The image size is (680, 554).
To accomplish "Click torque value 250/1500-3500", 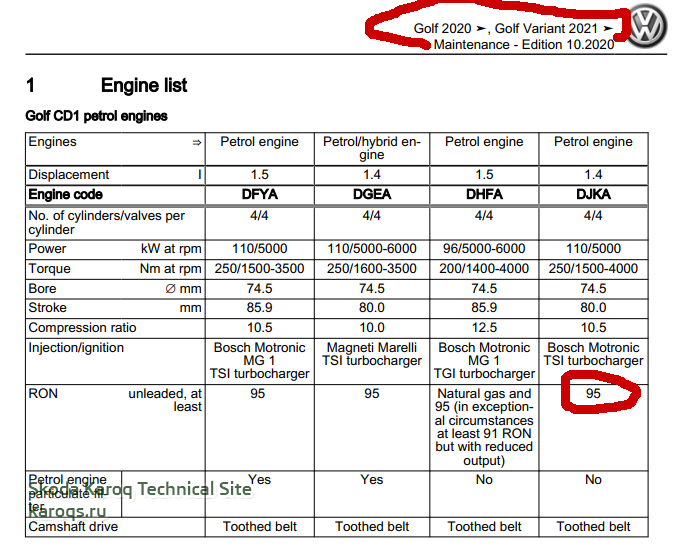I will pyautogui.click(x=259, y=269).
